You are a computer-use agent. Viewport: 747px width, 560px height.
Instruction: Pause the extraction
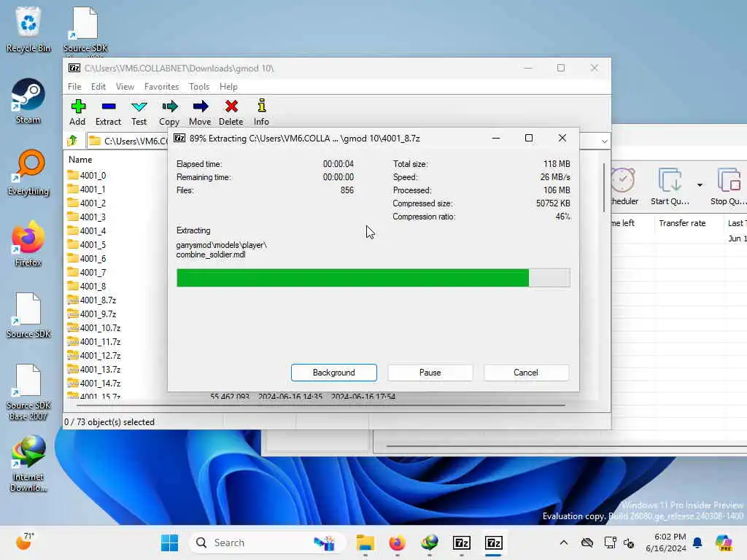[x=430, y=373]
